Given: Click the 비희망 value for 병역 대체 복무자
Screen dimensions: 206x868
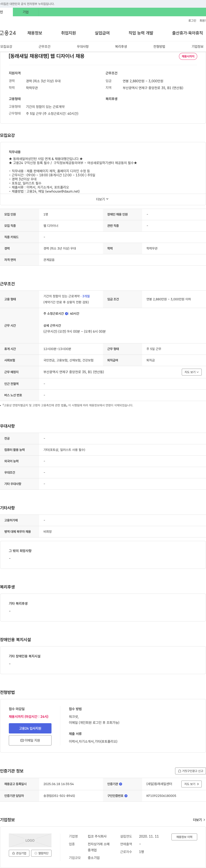Looking at the screenshot, I should [x=47, y=532].
